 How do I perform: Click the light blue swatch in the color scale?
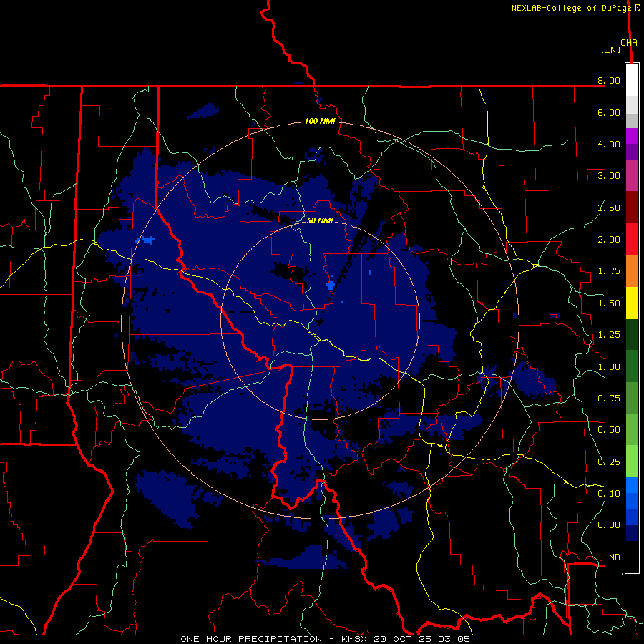click(632, 485)
